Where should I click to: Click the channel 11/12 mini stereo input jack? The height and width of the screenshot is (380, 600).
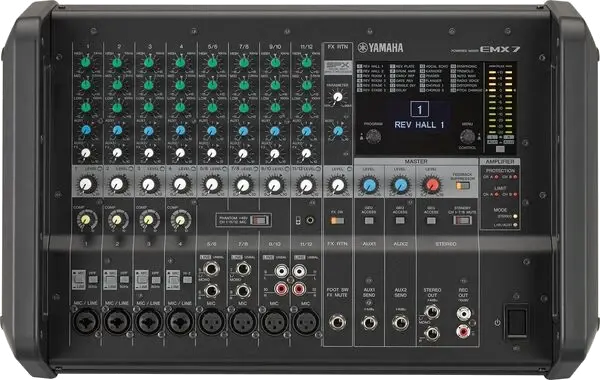point(310,220)
